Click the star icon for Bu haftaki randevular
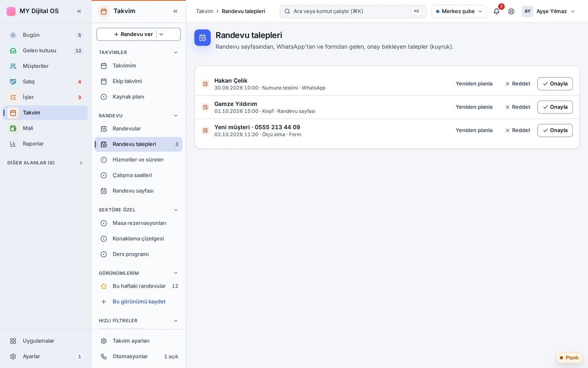This screenshot has height=368, width=588. coord(104,286)
